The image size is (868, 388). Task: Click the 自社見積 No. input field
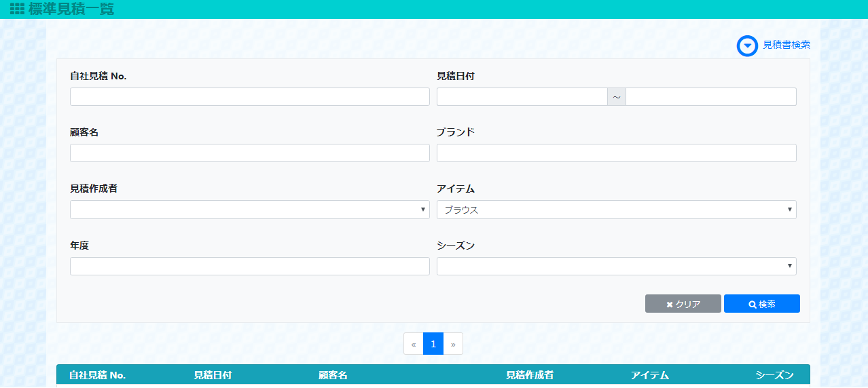(x=249, y=97)
